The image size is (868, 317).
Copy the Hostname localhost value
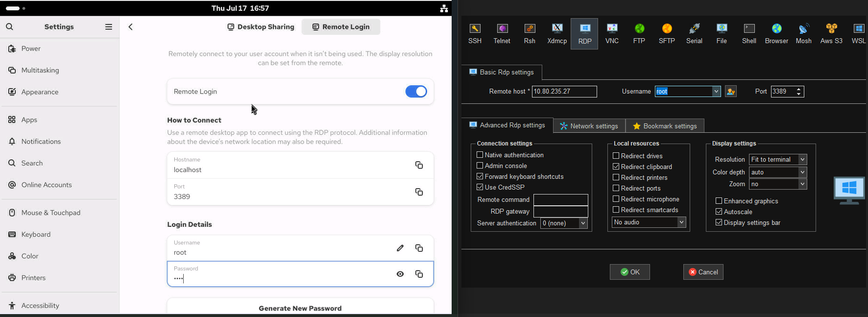coord(419,165)
